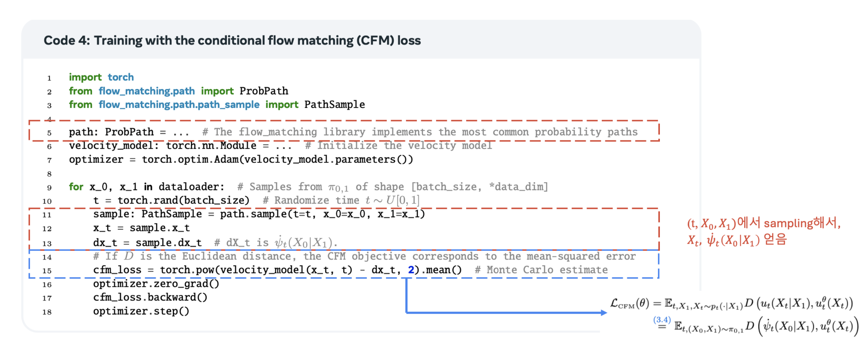Click the "for" keyword of the dataloader loop
The image size is (868, 351).
coord(76,187)
